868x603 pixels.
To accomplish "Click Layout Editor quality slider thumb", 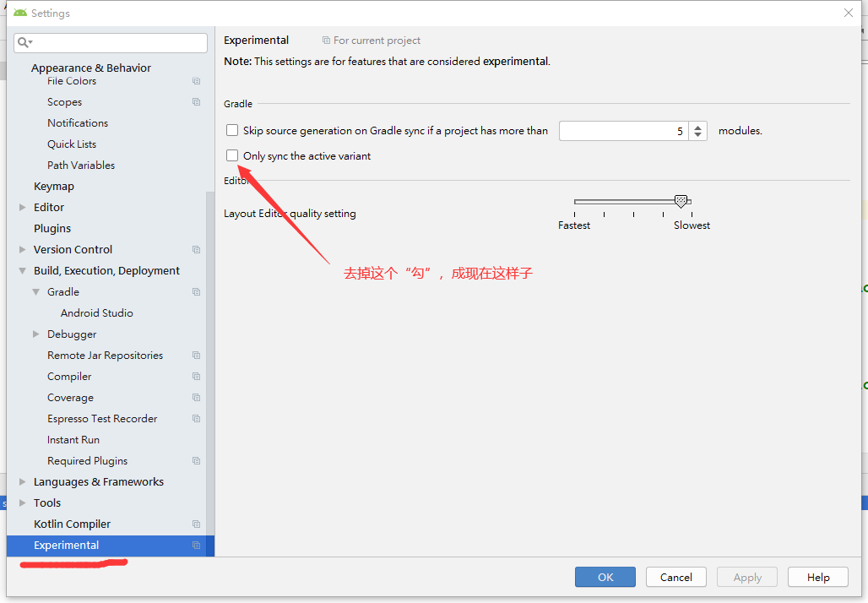I will [x=681, y=201].
